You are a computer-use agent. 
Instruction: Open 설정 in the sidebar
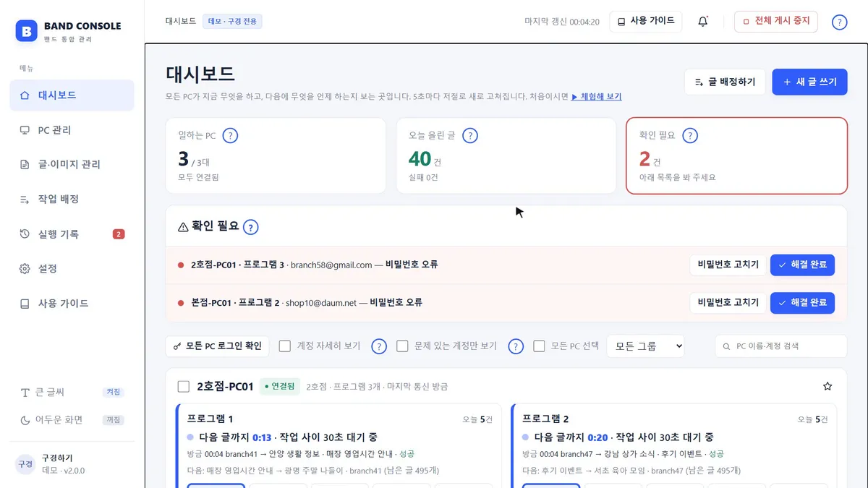72,269
